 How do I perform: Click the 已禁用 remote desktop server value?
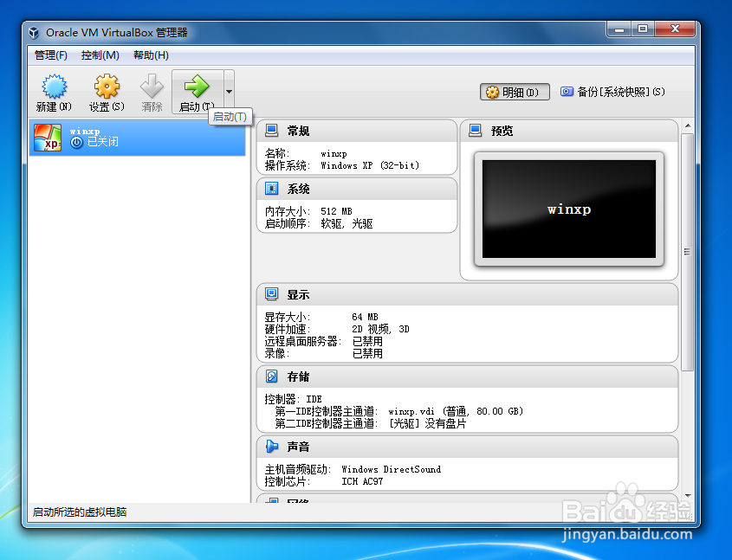point(367,341)
